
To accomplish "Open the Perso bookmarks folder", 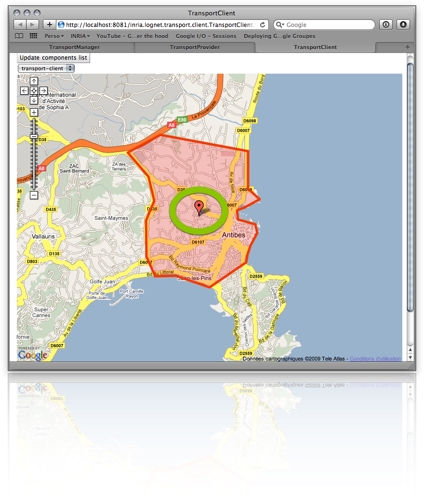I will (x=54, y=36).
